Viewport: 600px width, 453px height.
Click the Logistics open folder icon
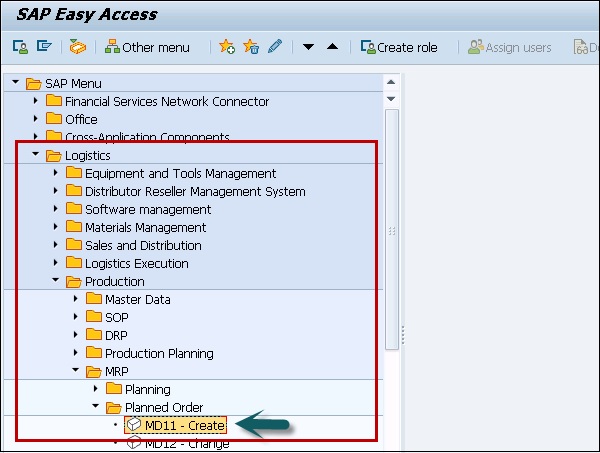point(54,155)
